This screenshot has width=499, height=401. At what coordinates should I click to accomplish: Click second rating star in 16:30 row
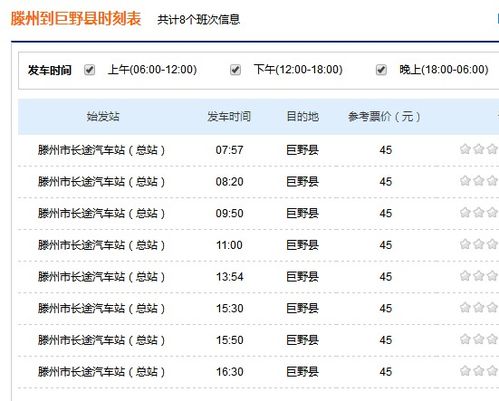[479, 371]
